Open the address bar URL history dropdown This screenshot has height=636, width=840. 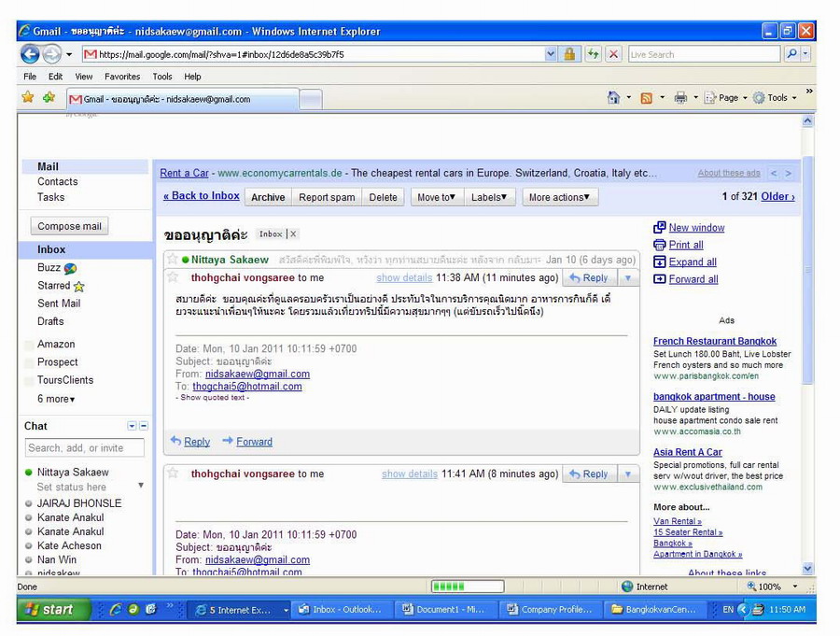tap(550, 54)
